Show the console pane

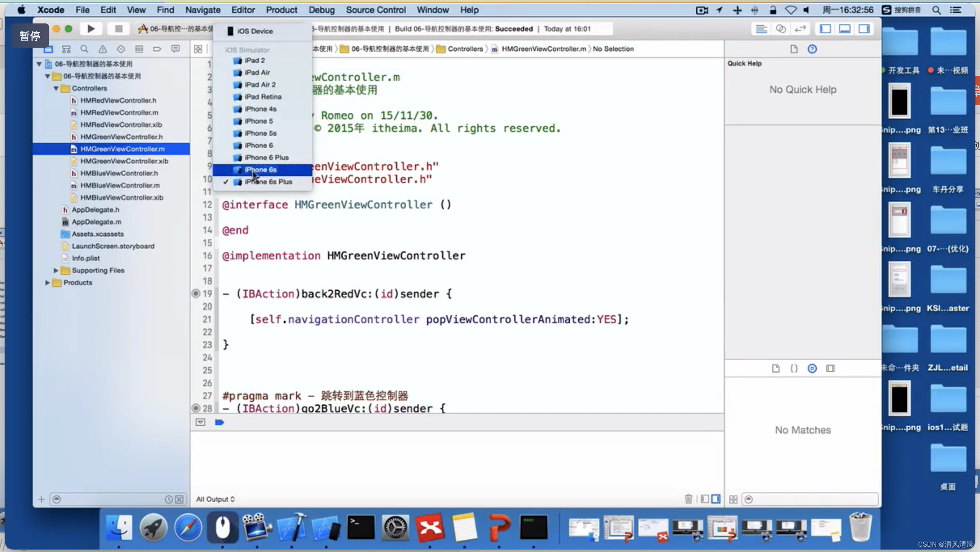click(x=716, y=499)
